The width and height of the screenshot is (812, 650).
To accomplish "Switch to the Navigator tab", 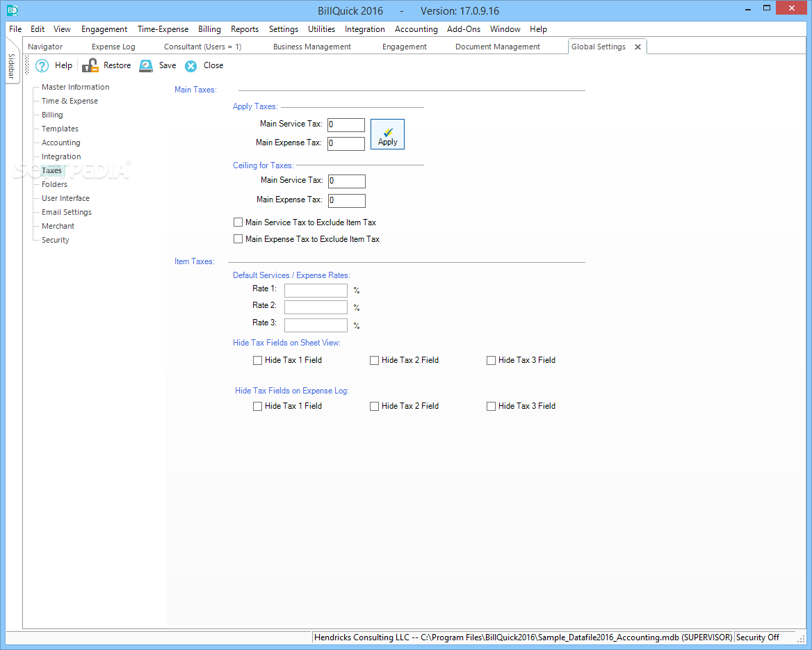I will (x=45, y=47).
